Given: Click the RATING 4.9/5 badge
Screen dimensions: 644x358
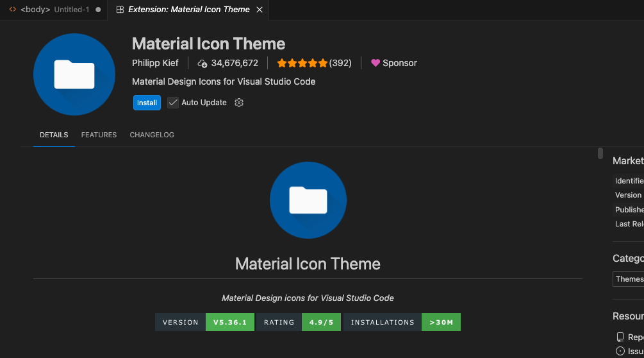Looking at the screenshot, I should (x=299, y=322).
